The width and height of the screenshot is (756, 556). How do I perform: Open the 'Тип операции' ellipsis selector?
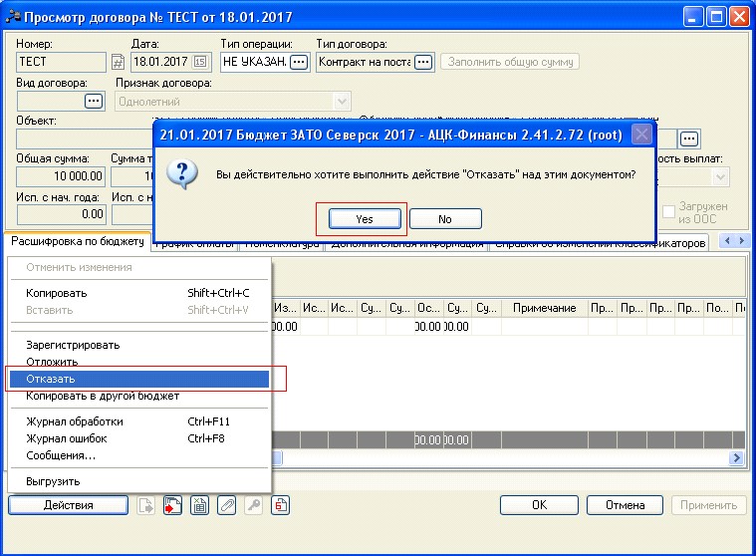[300, 62]
